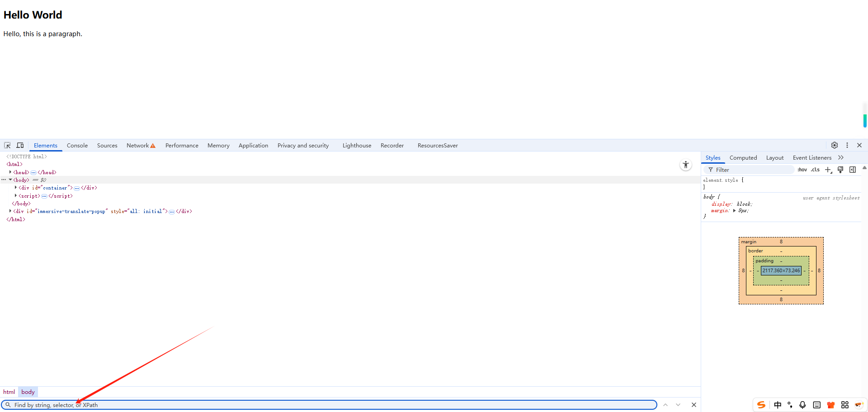Image resolution: width=868 pixels, height=412 pixels.
Task: Open the DevTools three-dot customize menu
Action: click(847, 145)
